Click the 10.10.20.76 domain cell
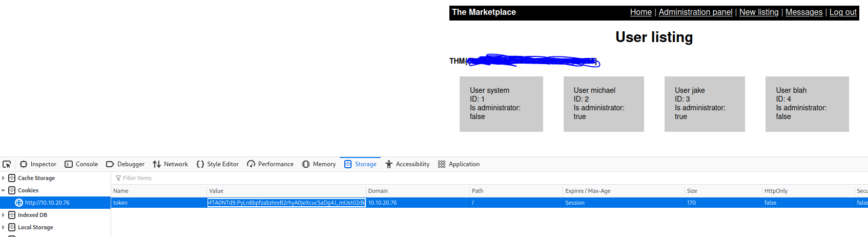The width and height of the screenshot is (868, 237). [x=418, y=203]
